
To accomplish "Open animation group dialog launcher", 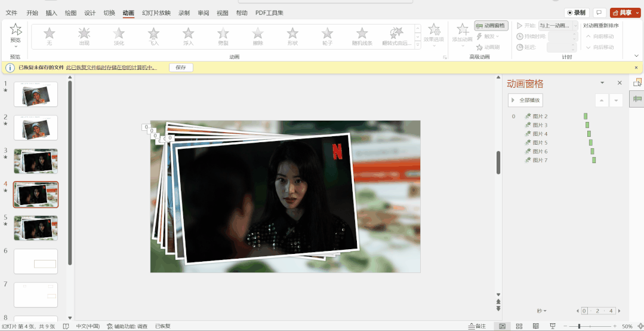I will click(445, 57).
